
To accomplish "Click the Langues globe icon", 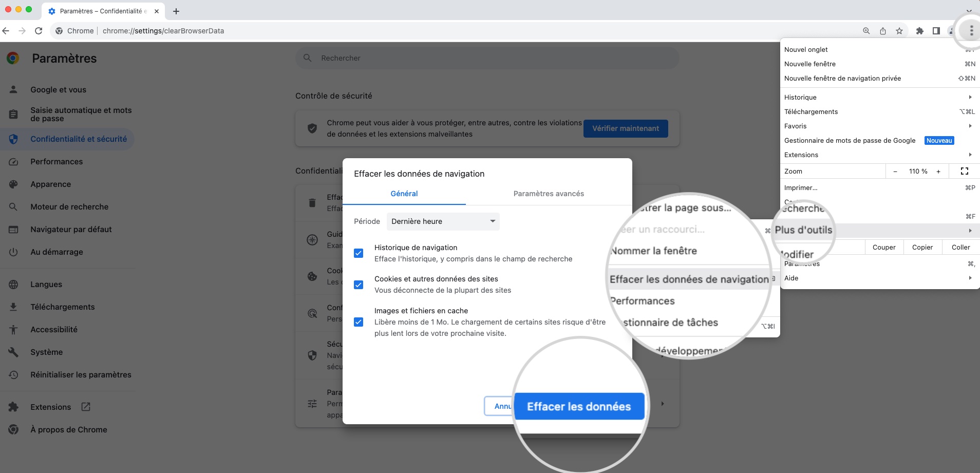I will click(14, 285).
